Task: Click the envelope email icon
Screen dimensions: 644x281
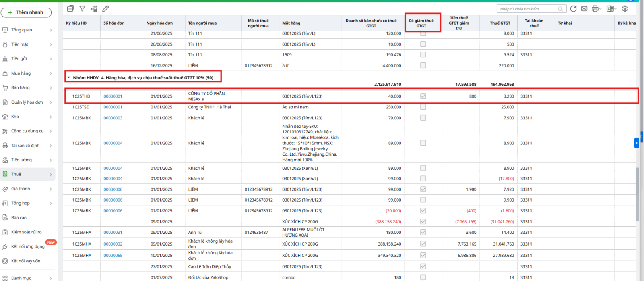Action: [x=584, y=8]
